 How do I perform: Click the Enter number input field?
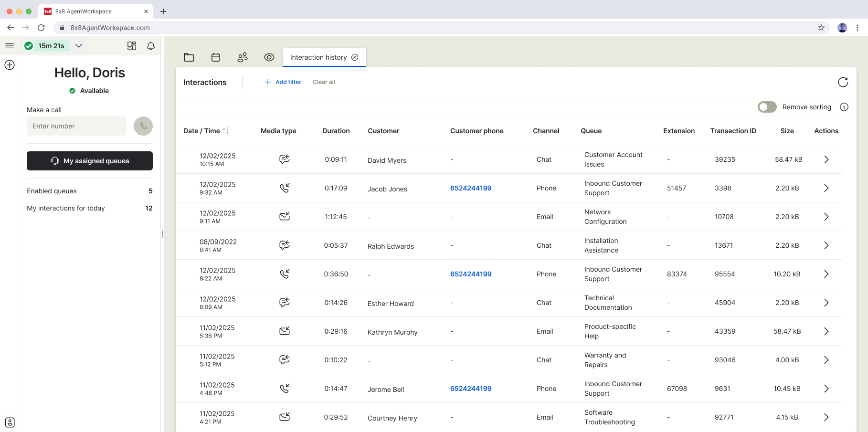tap(76, 126)
